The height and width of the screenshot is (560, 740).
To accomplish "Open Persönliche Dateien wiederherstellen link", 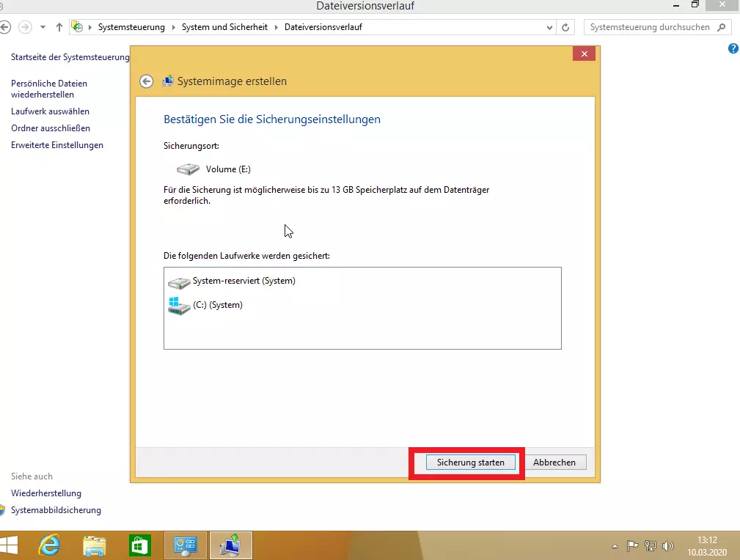I will point(49,89).
